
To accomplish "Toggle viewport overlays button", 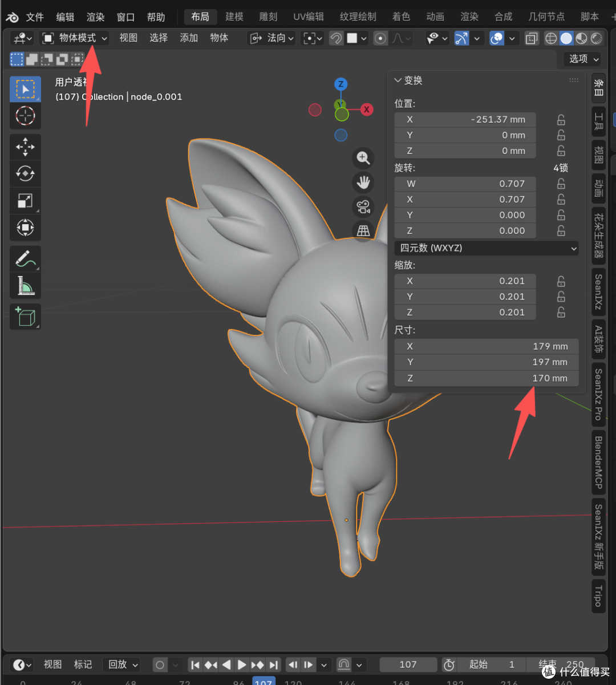I will pos(497,38).
